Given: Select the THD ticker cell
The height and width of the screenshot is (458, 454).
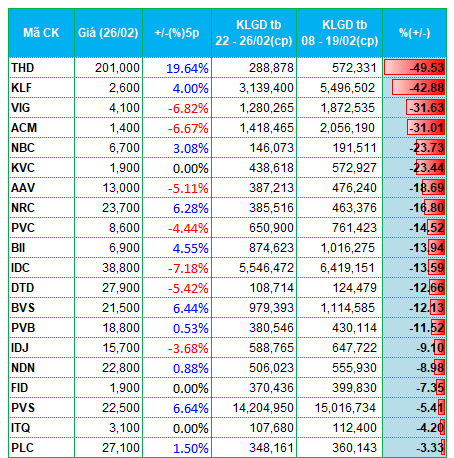Looking at the screenshot, I should tap(41, 68).
